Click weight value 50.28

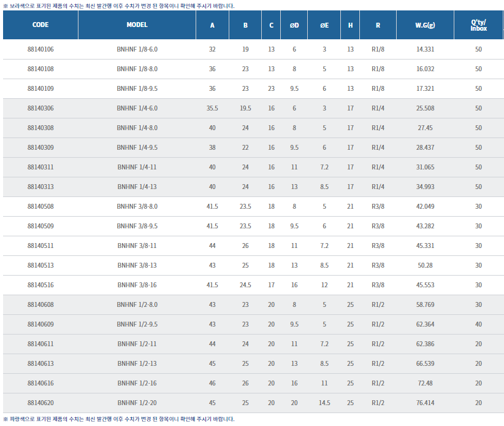tap(424, 265)
